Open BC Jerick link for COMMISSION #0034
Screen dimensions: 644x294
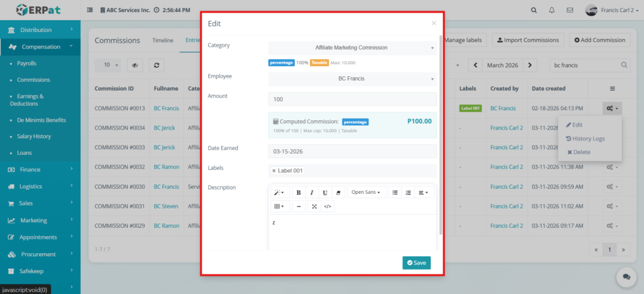[x=164, y=128]
